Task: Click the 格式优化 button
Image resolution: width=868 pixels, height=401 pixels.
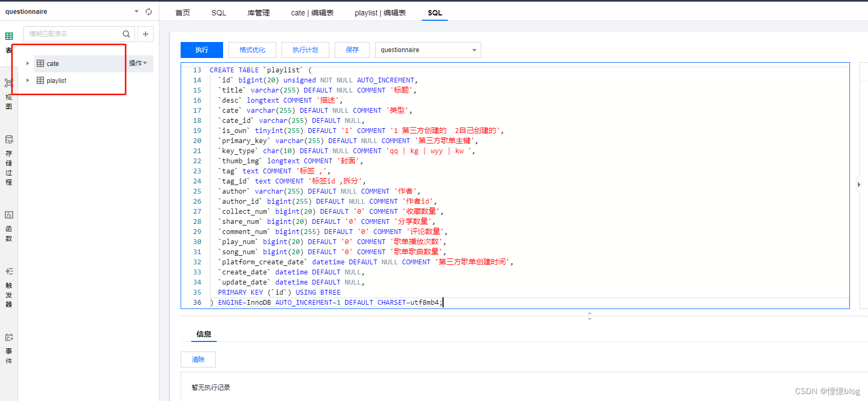Action: (252, 50)
